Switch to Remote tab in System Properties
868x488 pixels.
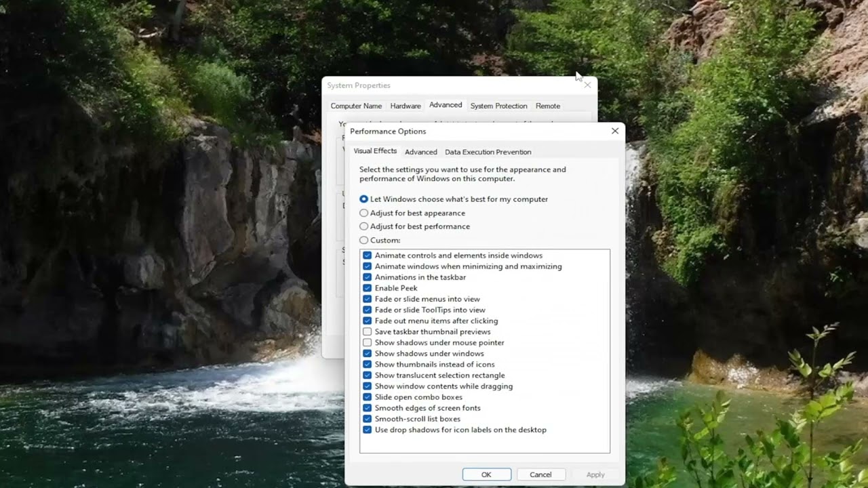pos(548,106)
